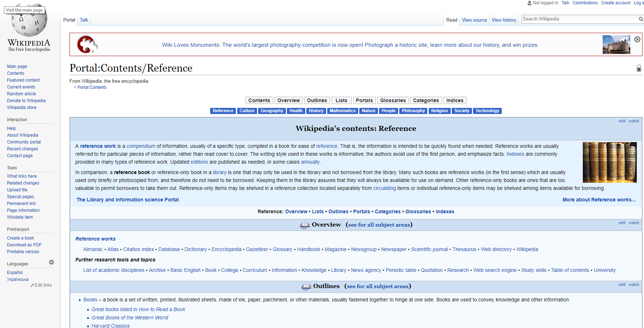
Task: Click the Wiki Loves Monuments banner text
Action: point(350,45)
